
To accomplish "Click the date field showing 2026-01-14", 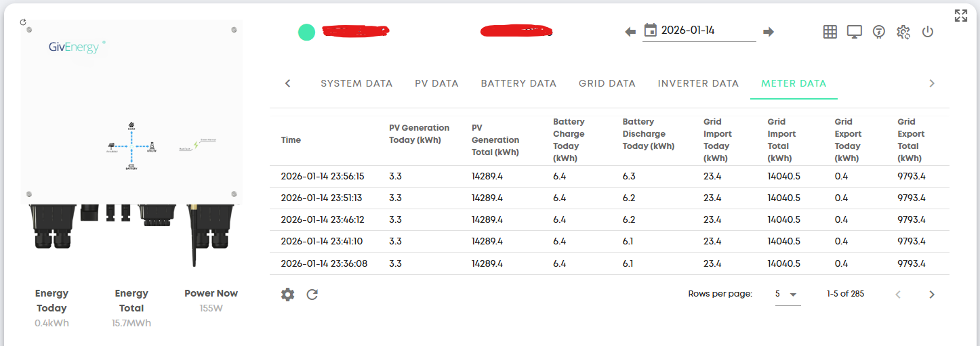I will (x=698, y=30).
